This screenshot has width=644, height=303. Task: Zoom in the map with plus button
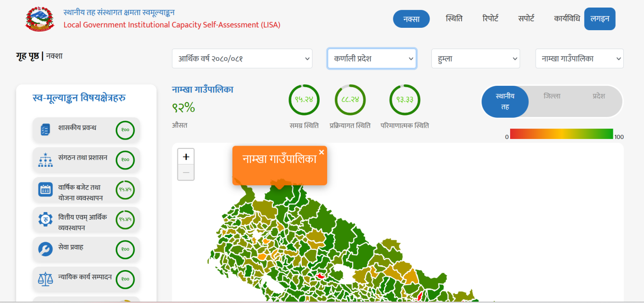pyautogui.click(x=186, y=157)
